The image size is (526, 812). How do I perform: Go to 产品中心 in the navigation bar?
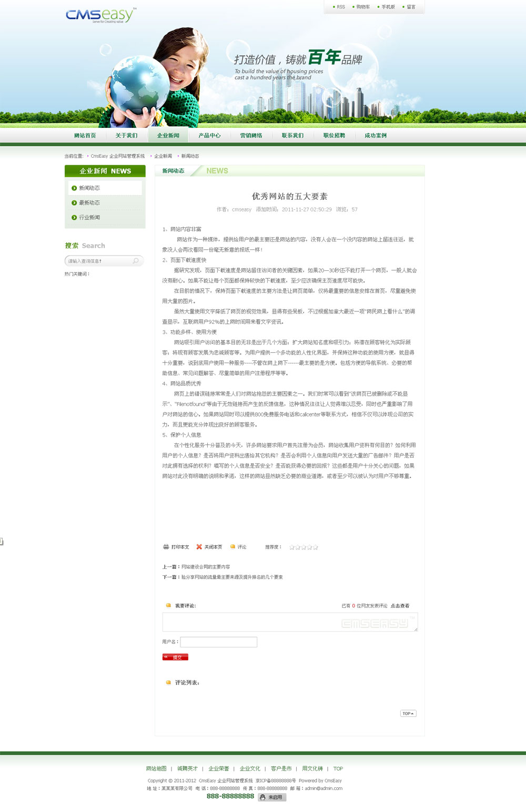click(209, 136)
